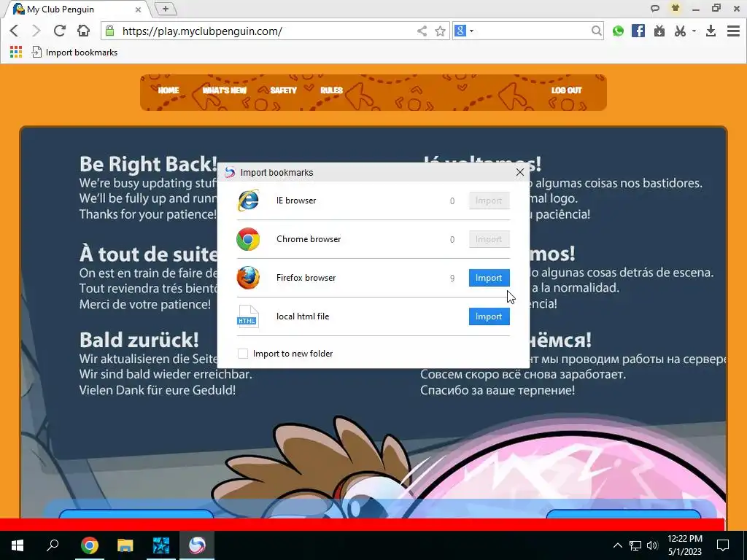Viewport: 747px width, 560px height.
Task: Click LOG OUT in site navigation
Action: click(x=566, y=90)
